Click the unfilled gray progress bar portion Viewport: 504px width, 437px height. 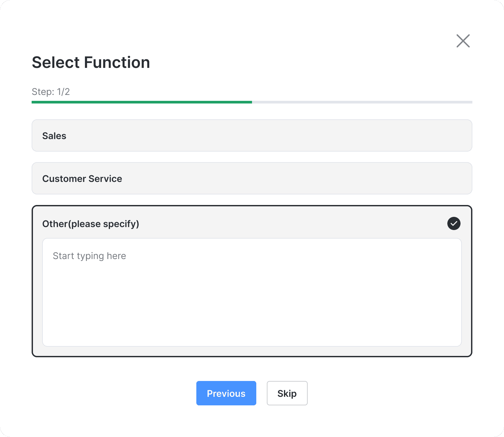[362, 102]
